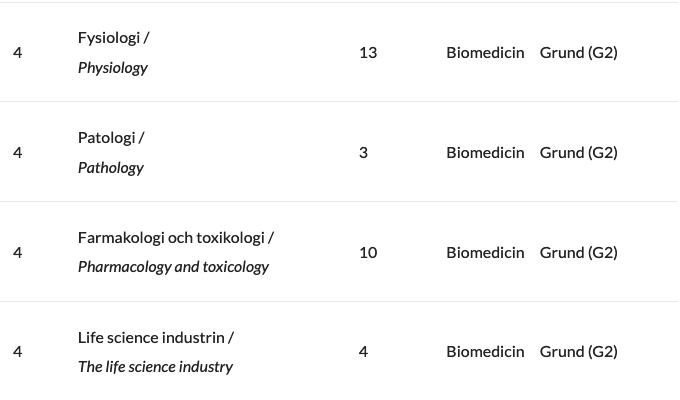Click Biomedicin in the Fysiologi row
The height and width of the screenshot is (400, 680).
click(485, 53)
